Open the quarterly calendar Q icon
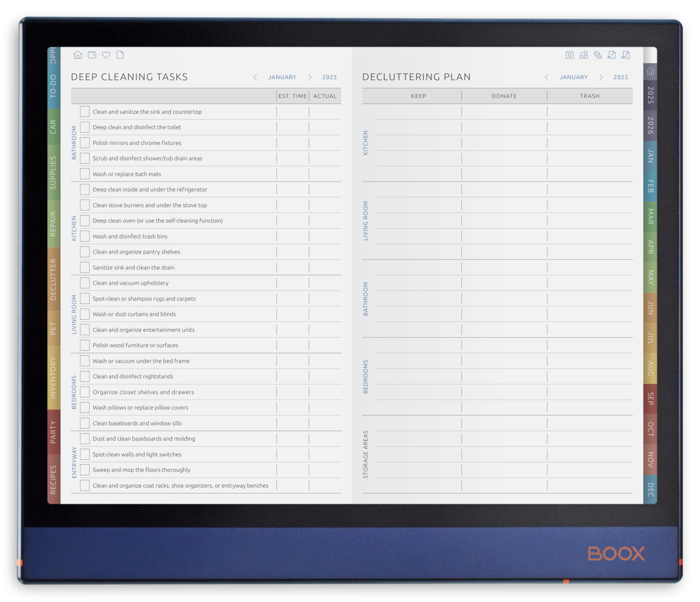 (569, 55)
